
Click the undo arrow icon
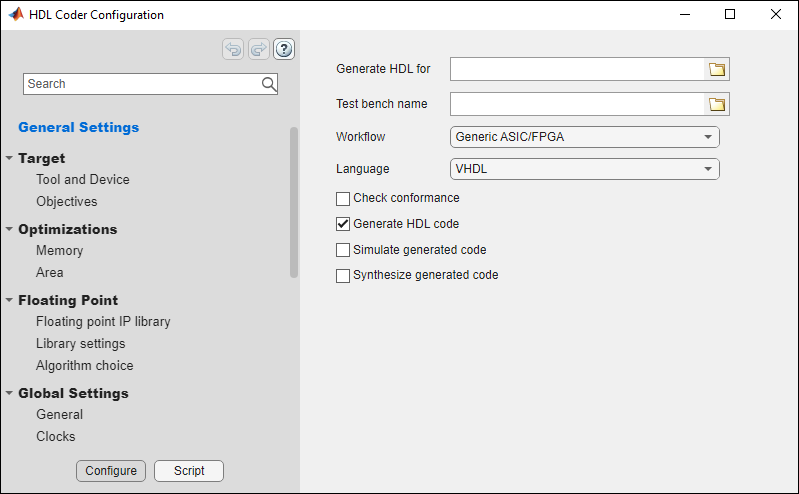(233, 49)
